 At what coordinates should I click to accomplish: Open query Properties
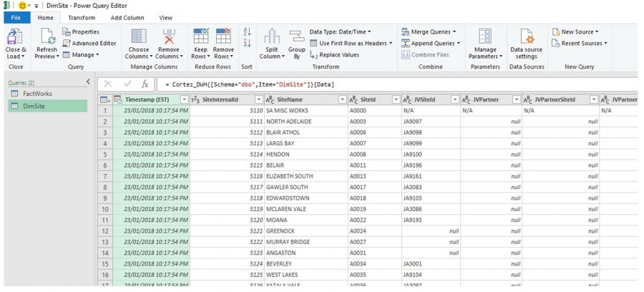click(x=81, y=31)
